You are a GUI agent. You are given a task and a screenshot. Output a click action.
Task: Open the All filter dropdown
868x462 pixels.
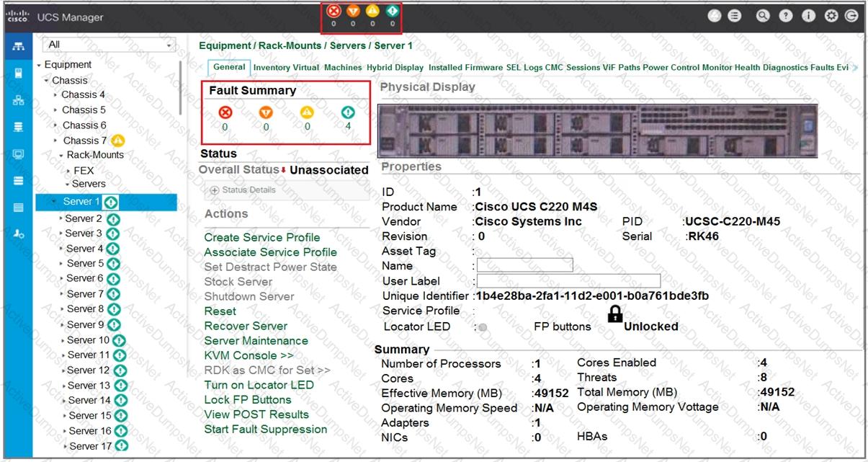coord(110,45)
